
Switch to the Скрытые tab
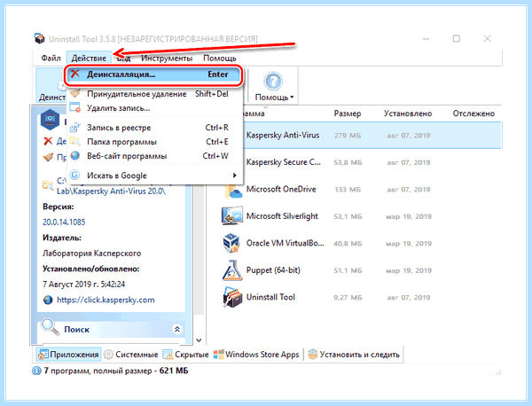coord(186,355)
